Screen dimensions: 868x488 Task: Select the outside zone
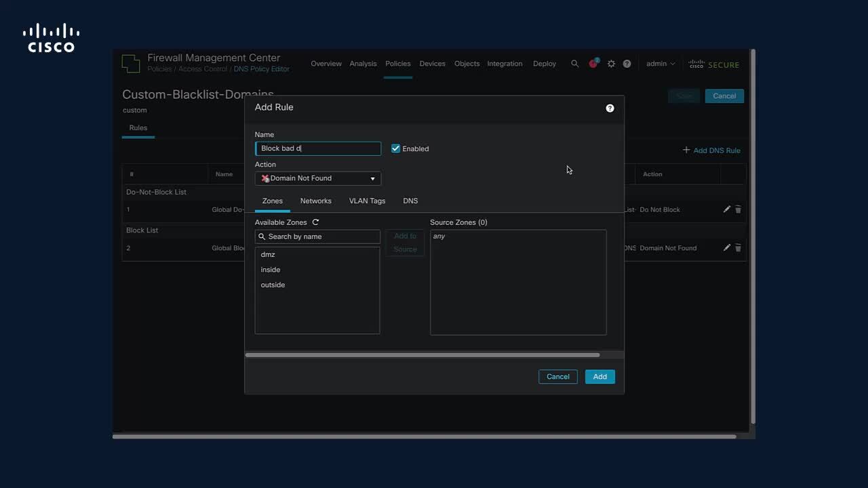[x=317, y=285]
